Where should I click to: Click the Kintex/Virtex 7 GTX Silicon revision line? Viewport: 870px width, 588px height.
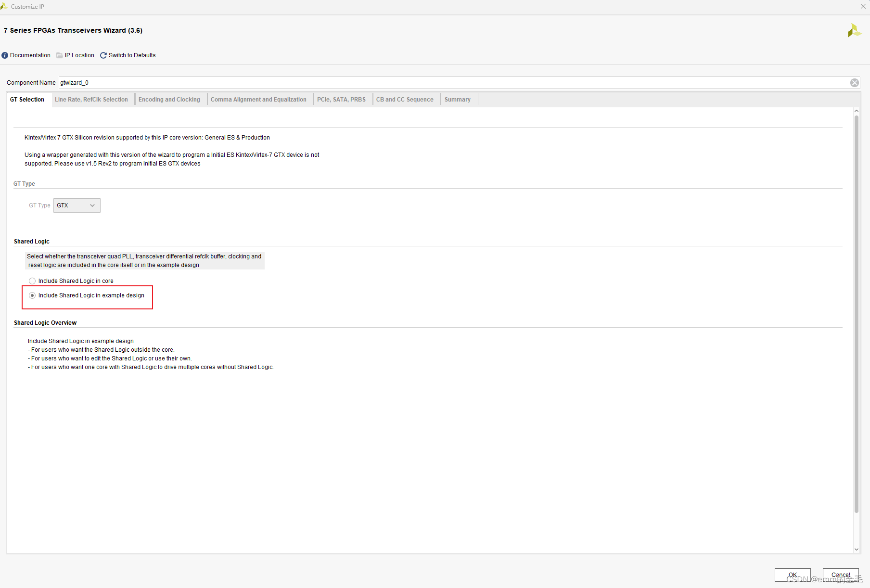[x=147, y=138]
